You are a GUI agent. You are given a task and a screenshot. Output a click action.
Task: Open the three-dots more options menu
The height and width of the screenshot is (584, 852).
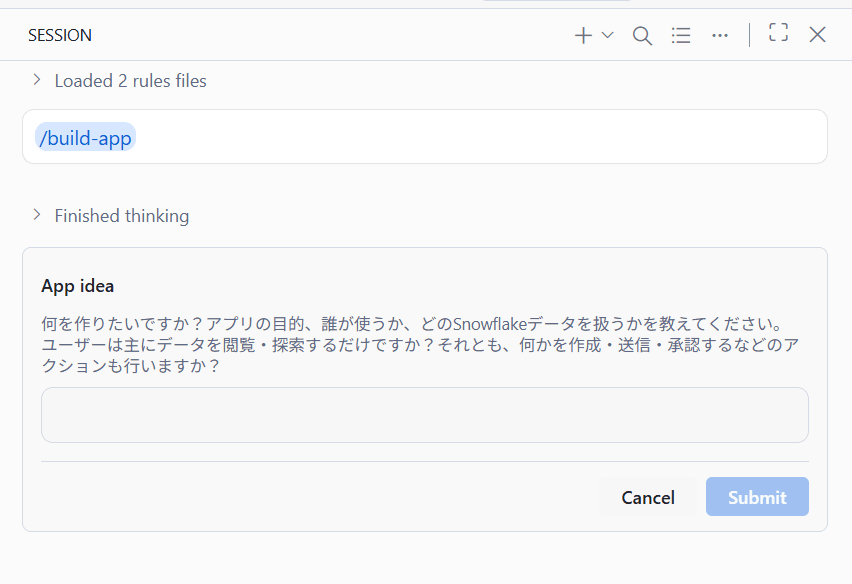click(x=720, y=35)
